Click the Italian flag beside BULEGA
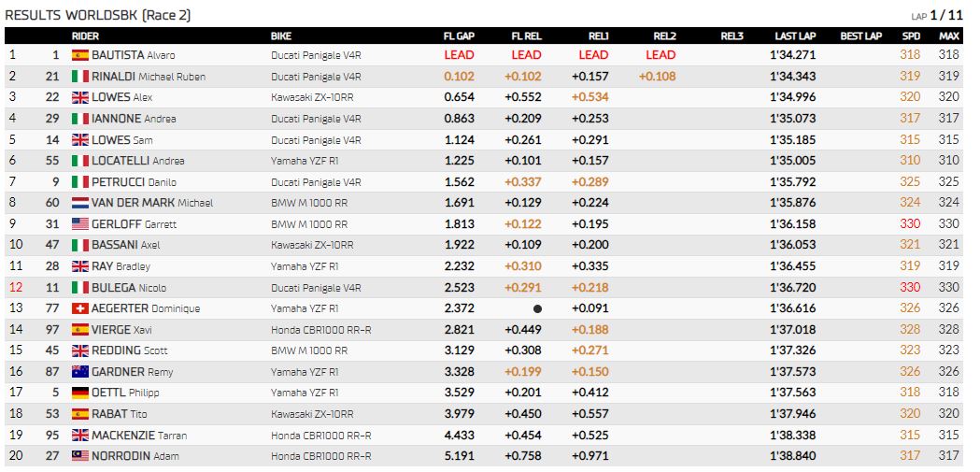 point(80,288)
